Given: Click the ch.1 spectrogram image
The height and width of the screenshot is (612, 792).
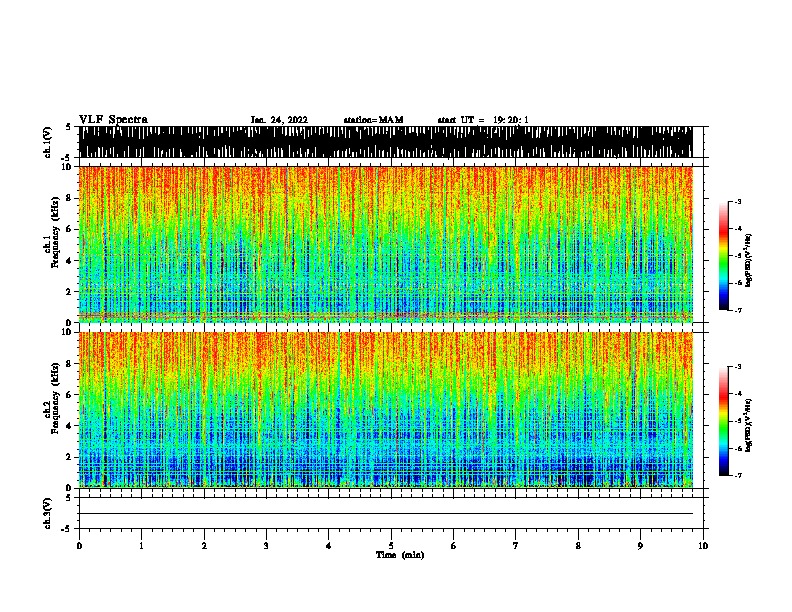Looking at the screenshot, I should (x=386, y=244).
